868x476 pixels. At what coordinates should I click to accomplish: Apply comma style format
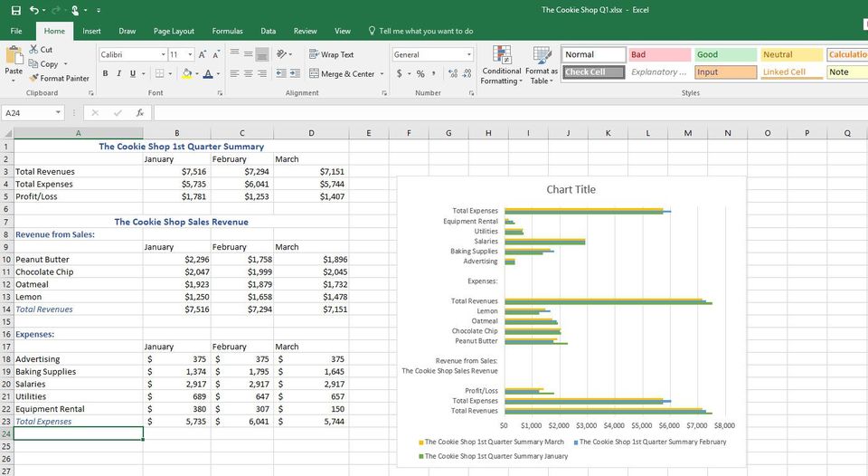click(x=434, y=73)
